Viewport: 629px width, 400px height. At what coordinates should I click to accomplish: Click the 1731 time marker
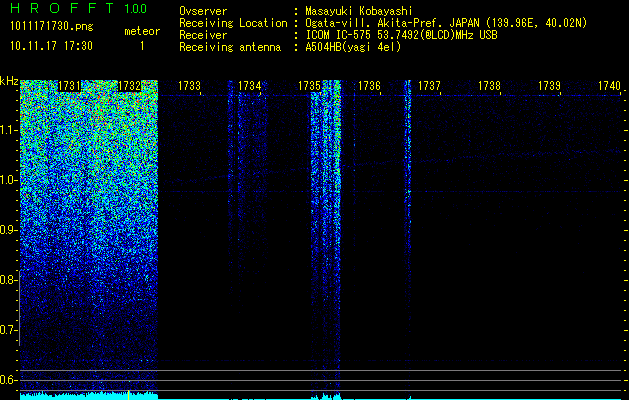pos(69,86)
